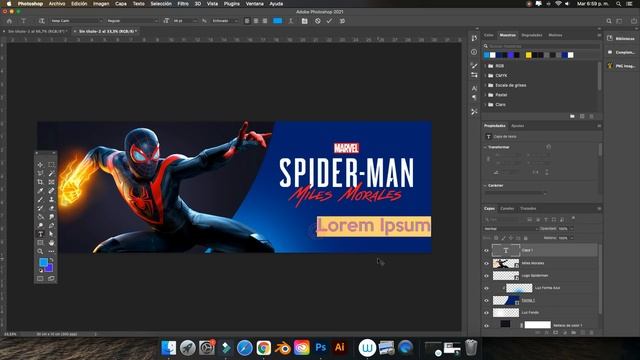Viewport: 640px width, 360px height.
Task: Expand the Escala de grises swatch folder
Action: click(x=486, y=85)
